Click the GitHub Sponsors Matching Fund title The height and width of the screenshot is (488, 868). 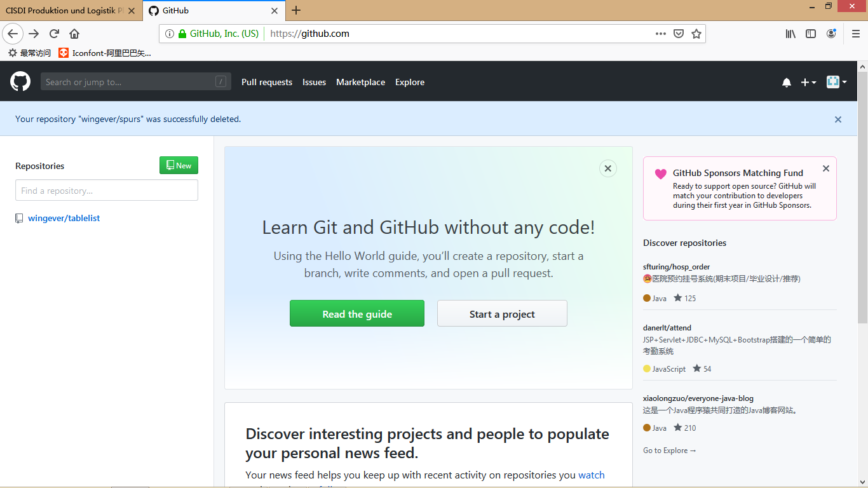coord(738,173)
